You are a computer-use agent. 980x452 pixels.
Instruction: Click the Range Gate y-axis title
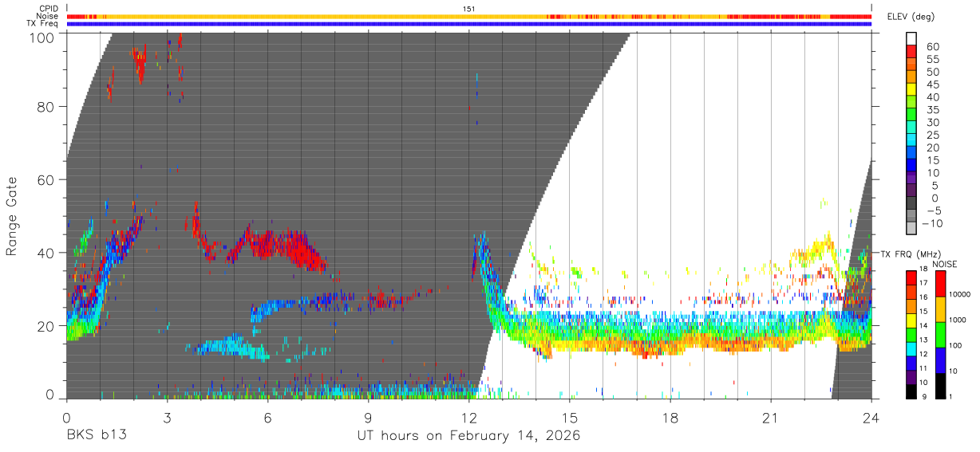[x=12, y=217]
